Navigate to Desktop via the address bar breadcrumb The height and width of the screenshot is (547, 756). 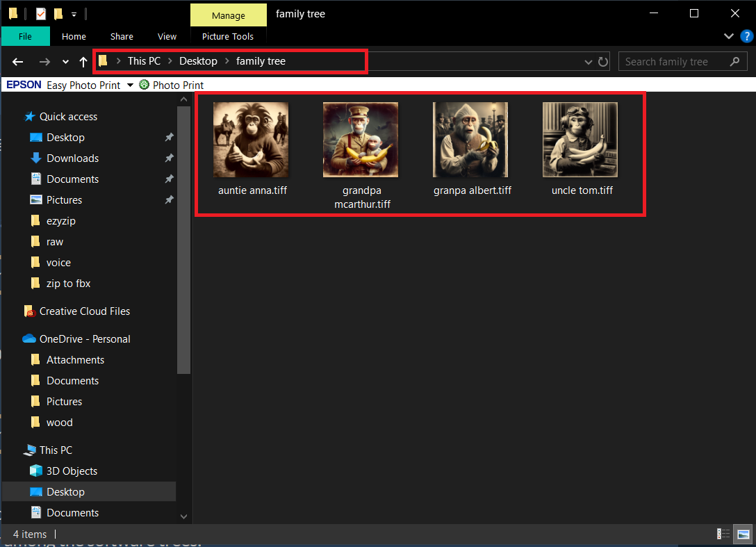pos(198,61)
